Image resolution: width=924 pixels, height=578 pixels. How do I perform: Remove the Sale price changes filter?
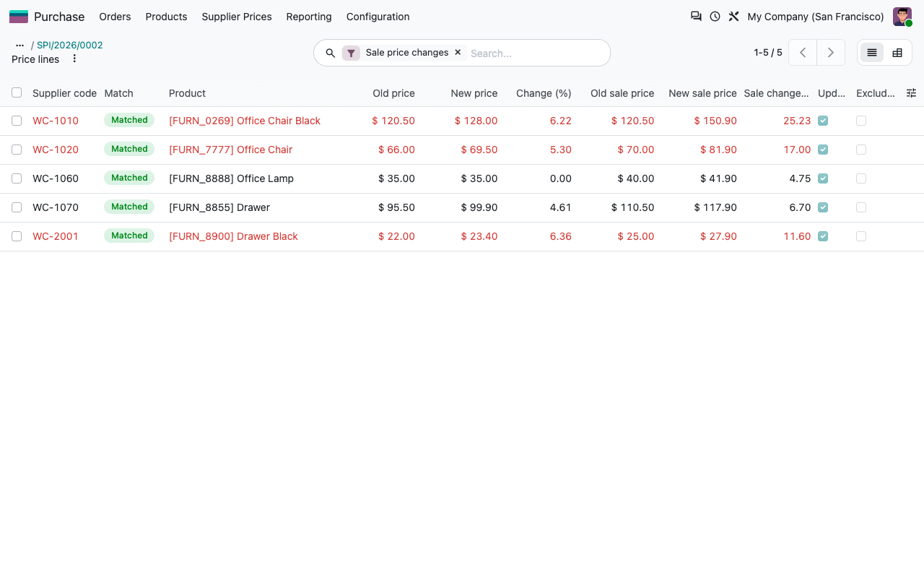[x=458, y=53]
